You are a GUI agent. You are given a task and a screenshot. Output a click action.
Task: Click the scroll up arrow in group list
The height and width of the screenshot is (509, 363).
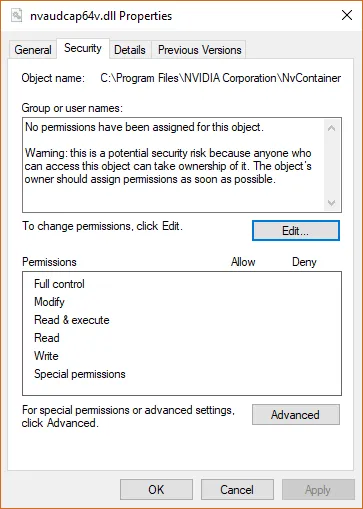(331, 128)
